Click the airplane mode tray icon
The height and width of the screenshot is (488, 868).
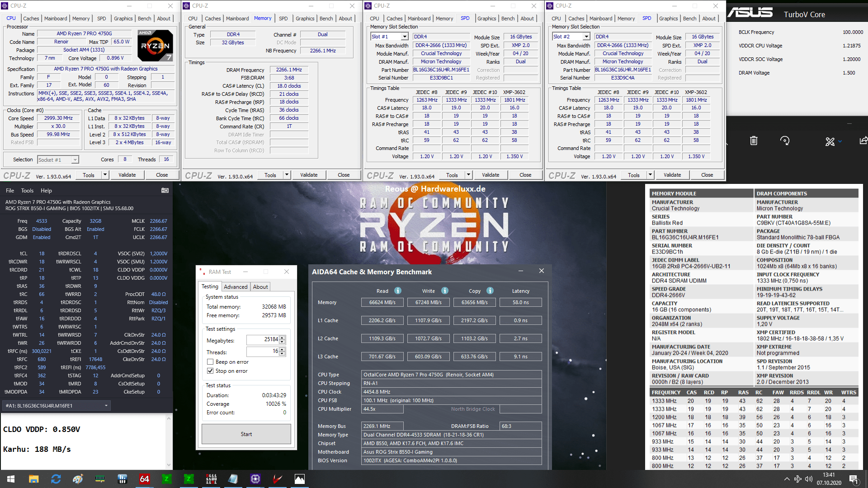(798, 479)
